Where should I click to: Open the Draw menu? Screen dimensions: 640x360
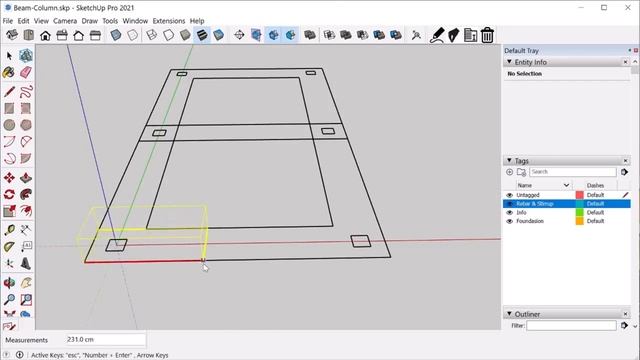pyautogui.click(x=89, y=21)
